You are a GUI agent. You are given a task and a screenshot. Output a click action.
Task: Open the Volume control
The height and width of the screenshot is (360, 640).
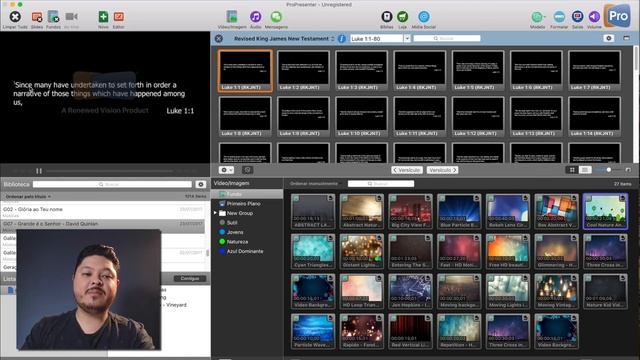[x=594, y=17]
